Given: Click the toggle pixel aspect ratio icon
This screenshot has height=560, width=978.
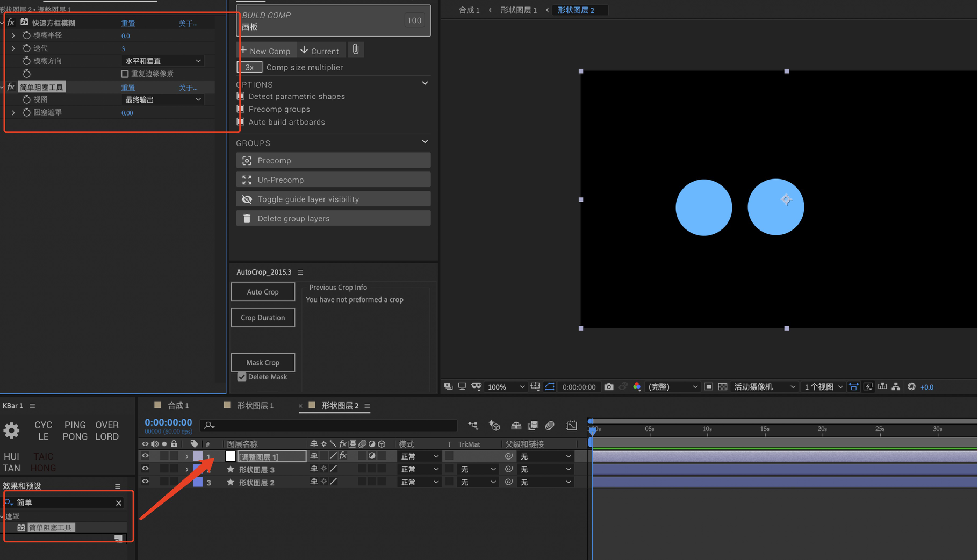Looking at the screenshot, I should (x=854, y=387).
